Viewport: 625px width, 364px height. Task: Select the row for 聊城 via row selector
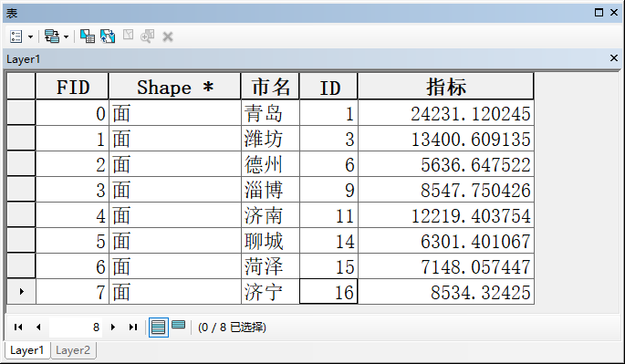22,241
